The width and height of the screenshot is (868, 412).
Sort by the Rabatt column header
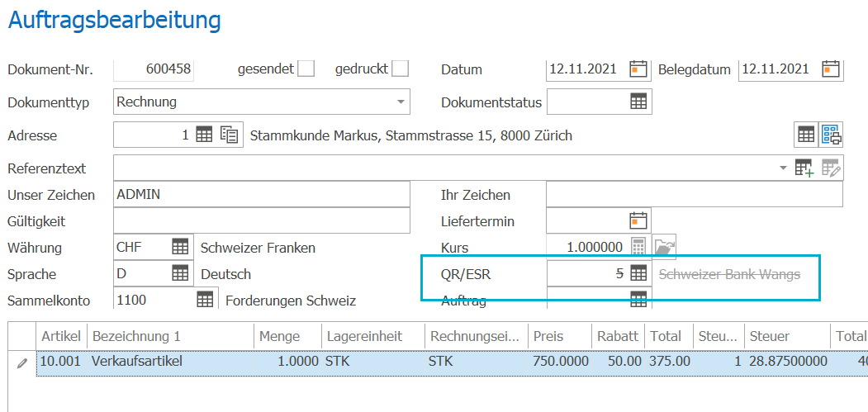click(618, 335)
